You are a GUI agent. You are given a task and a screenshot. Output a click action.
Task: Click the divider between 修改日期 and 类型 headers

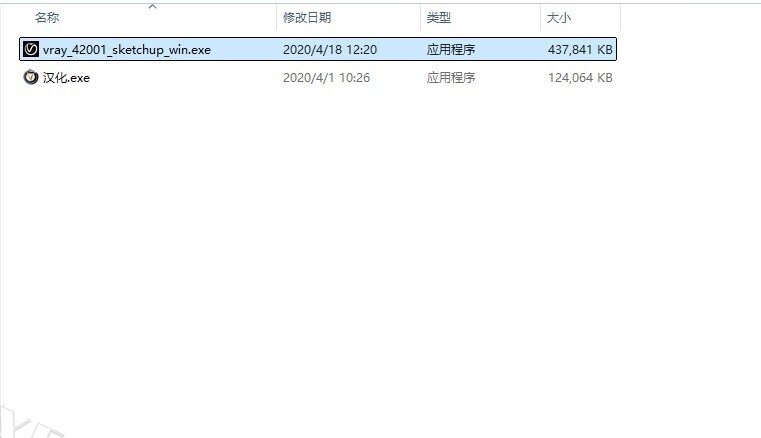[420, 18]
